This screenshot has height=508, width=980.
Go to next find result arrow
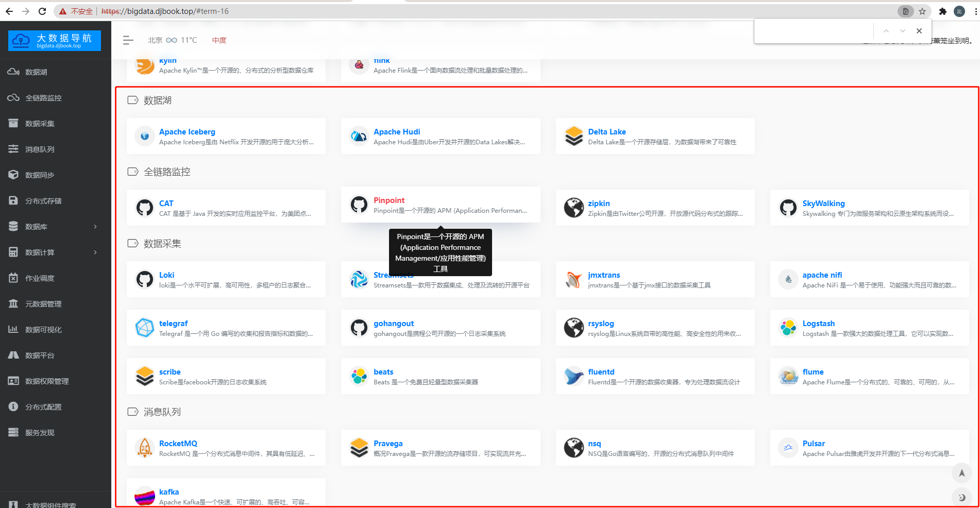(903, 31)
